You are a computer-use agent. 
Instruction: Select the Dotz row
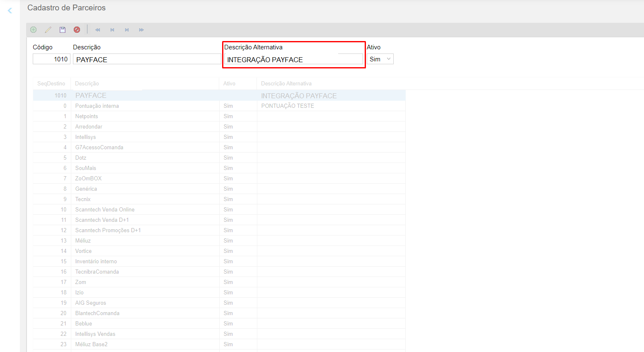coord(219,158)
